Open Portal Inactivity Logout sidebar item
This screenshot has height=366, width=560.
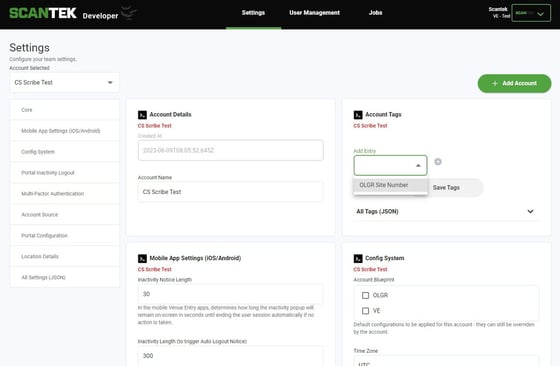65,173
